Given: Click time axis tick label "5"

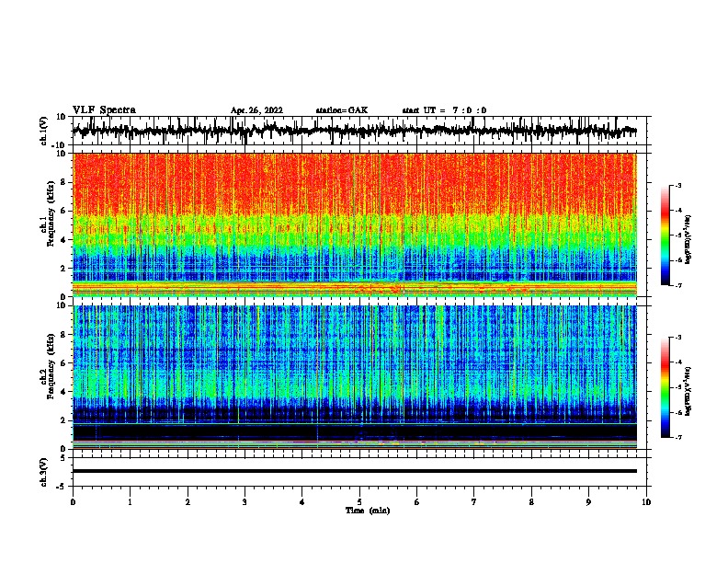Looking at the screenshot, I should coord(359,502).
